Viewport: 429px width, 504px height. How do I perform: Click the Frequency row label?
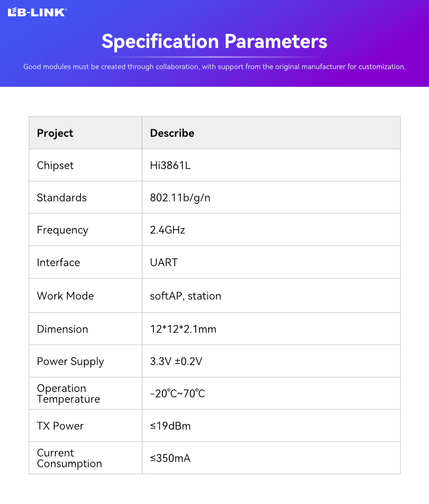(x=62, y=230)
